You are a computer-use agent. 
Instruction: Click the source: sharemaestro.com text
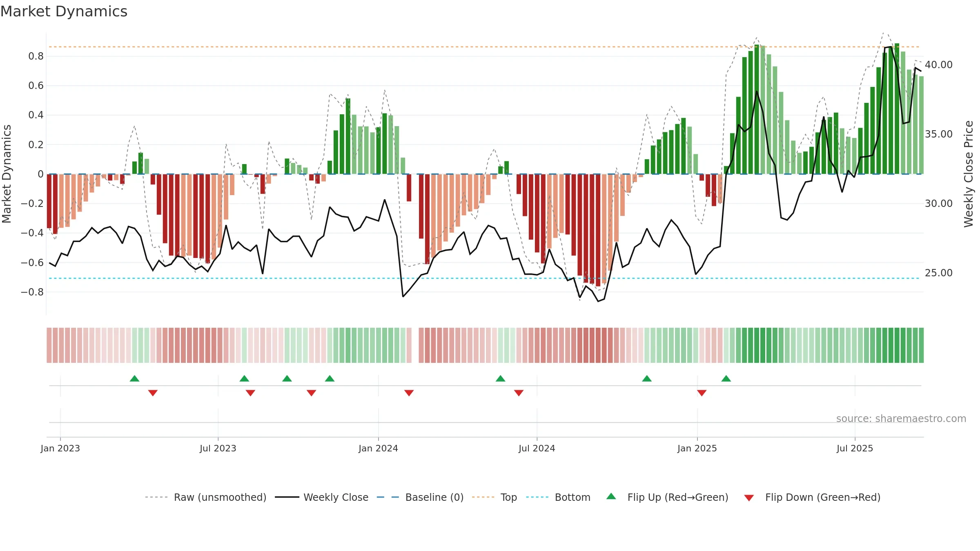point(901,418)
